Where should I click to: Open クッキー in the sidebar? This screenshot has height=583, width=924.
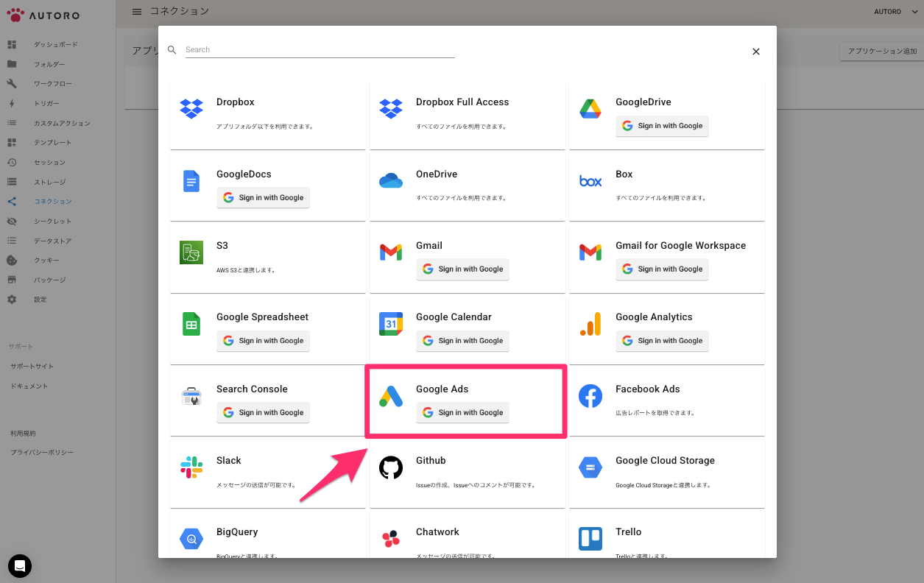click(46, 261)
